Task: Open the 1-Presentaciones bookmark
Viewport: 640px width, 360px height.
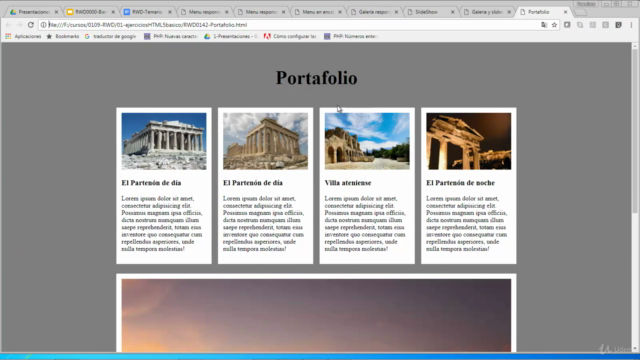Action: pos(231,36)
